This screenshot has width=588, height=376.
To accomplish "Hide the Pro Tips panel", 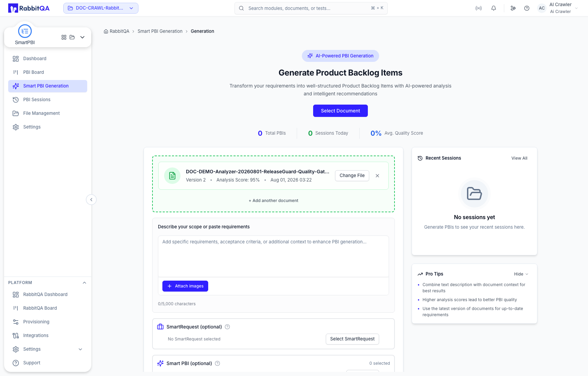I will coord(521,274).
